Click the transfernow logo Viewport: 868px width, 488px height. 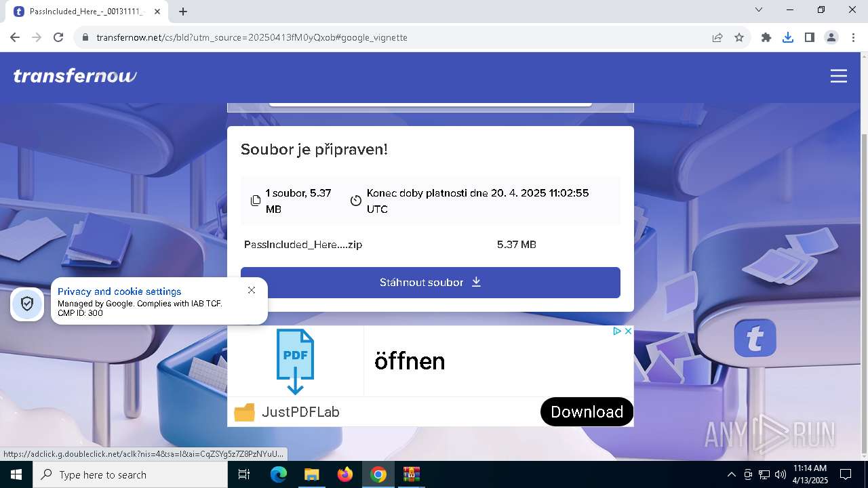click(75, 76)
